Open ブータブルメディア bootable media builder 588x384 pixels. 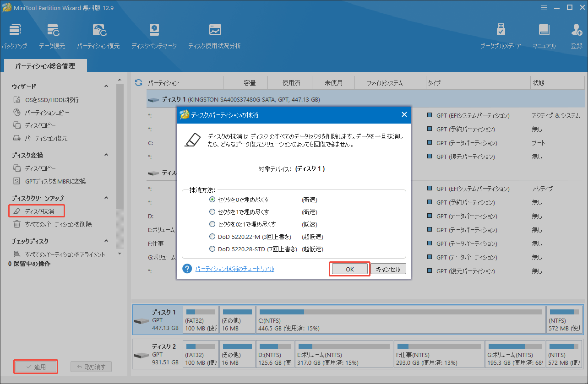pyautogui.click(x=501, y=36)
